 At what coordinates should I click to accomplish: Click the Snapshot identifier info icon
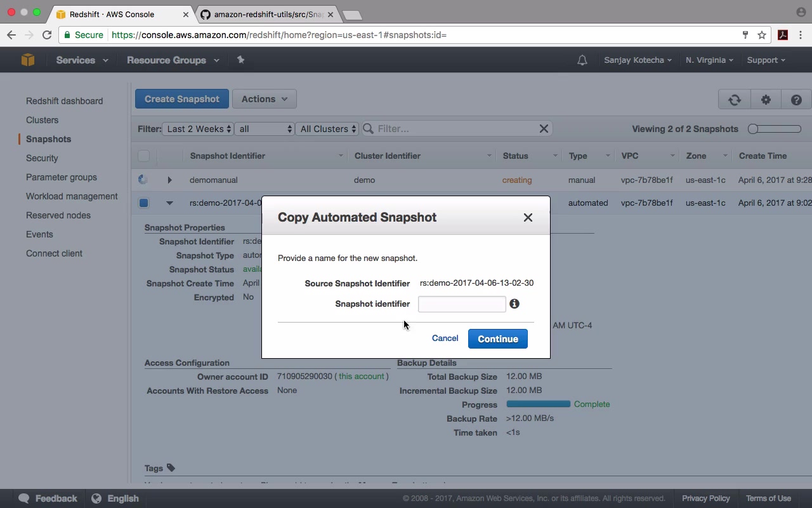point(514,304)
